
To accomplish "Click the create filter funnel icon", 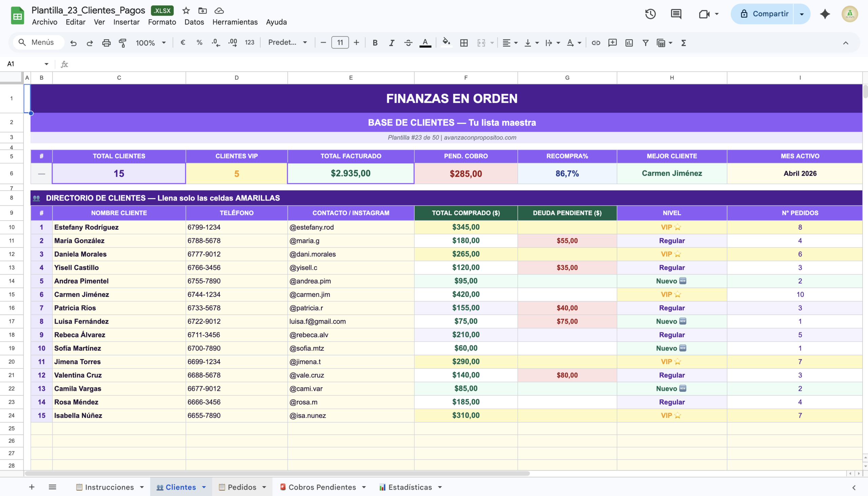I will (645, 43).
